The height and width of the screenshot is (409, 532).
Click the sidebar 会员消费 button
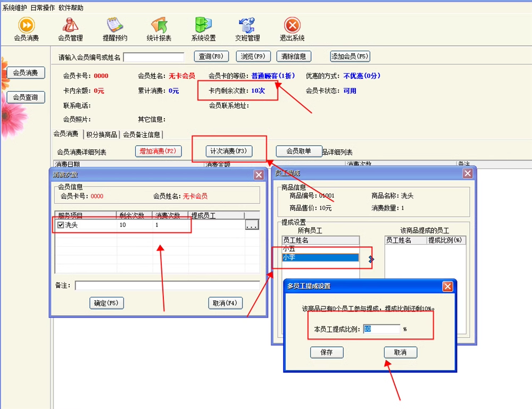click(x=26, y=73)
